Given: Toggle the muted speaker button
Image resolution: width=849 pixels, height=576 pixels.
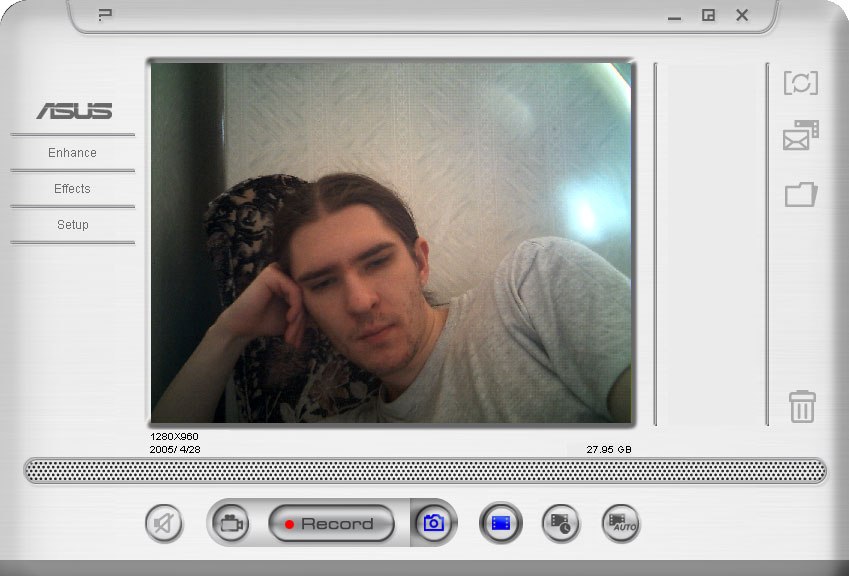Looking at the screenshot, I should click(x=164, y=523).
